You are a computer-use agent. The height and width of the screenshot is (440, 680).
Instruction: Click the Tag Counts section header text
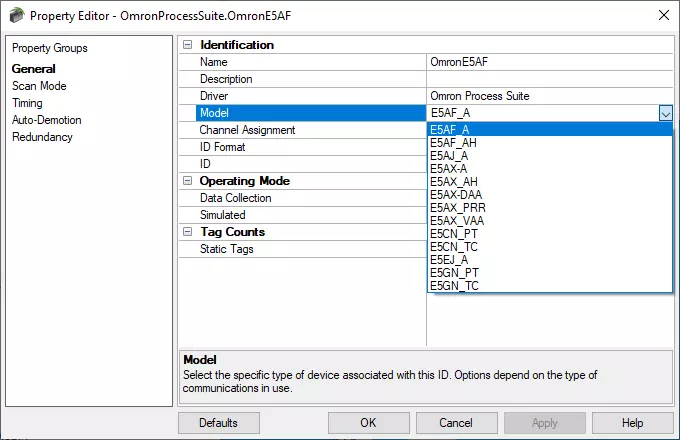[232, 232]
